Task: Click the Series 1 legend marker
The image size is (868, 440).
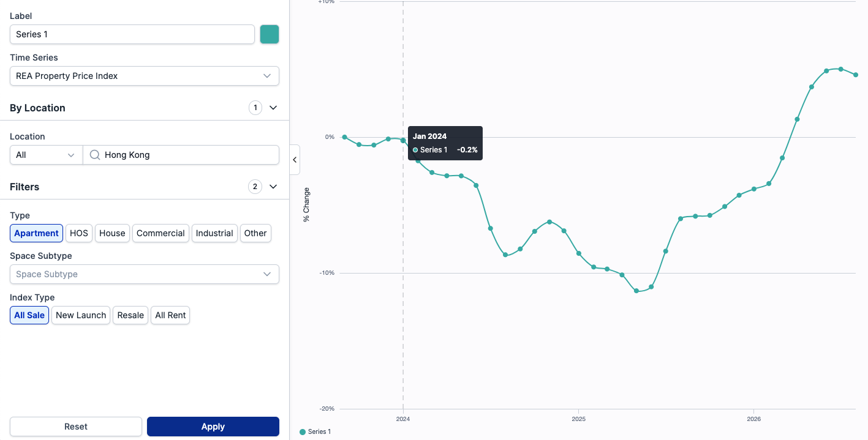Action: (x=303, y=432)
